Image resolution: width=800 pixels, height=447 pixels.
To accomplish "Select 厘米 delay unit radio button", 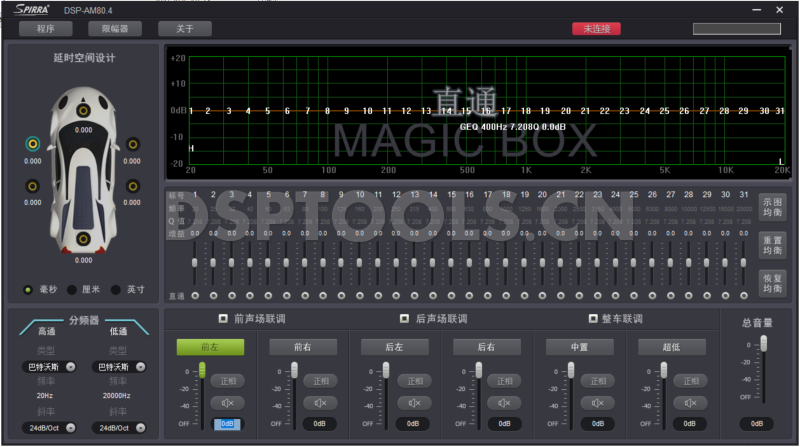I will click(x=72, y=290).
